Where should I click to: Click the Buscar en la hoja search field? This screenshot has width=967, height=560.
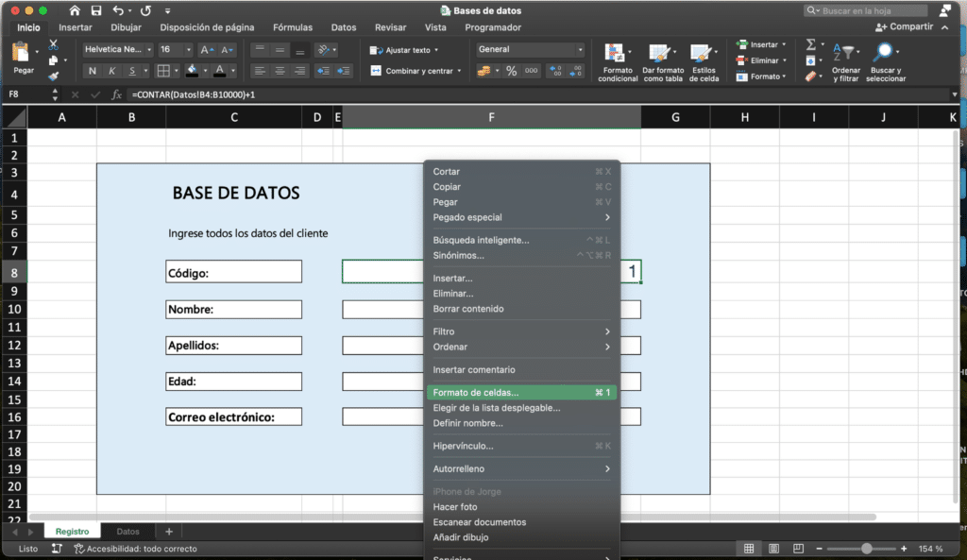pos(866,10)
